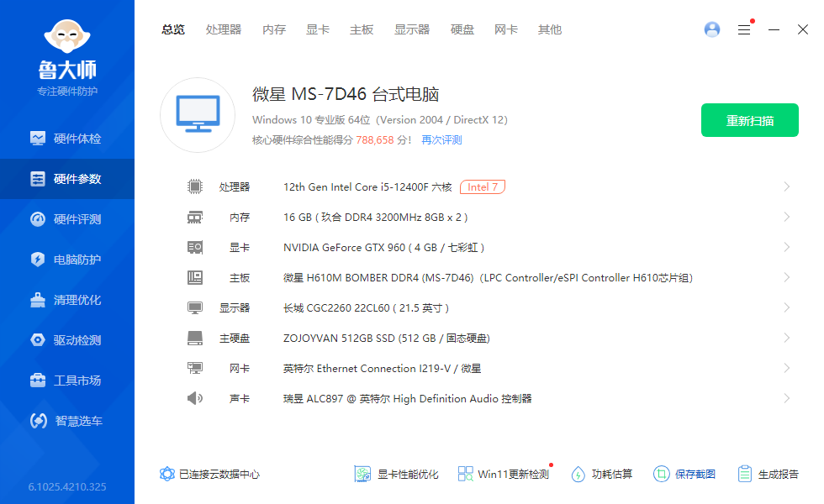Viewport: 824px width, 504px height.
Task: Click the memory module icon
Action: [195, 217]
